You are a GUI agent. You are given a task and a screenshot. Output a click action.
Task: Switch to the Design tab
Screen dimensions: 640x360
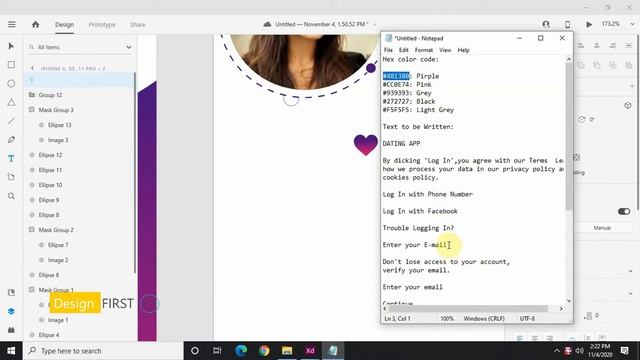coord(64,24)
